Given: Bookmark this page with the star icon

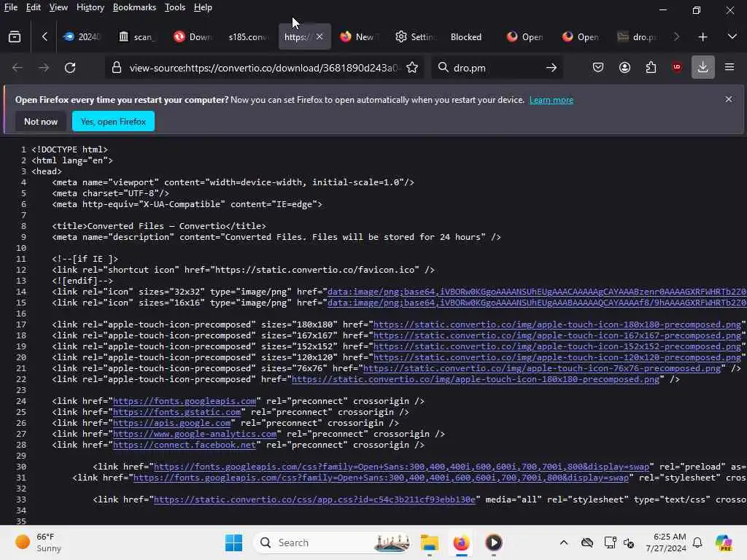Looking at the screenshot, I should [412, 68].
